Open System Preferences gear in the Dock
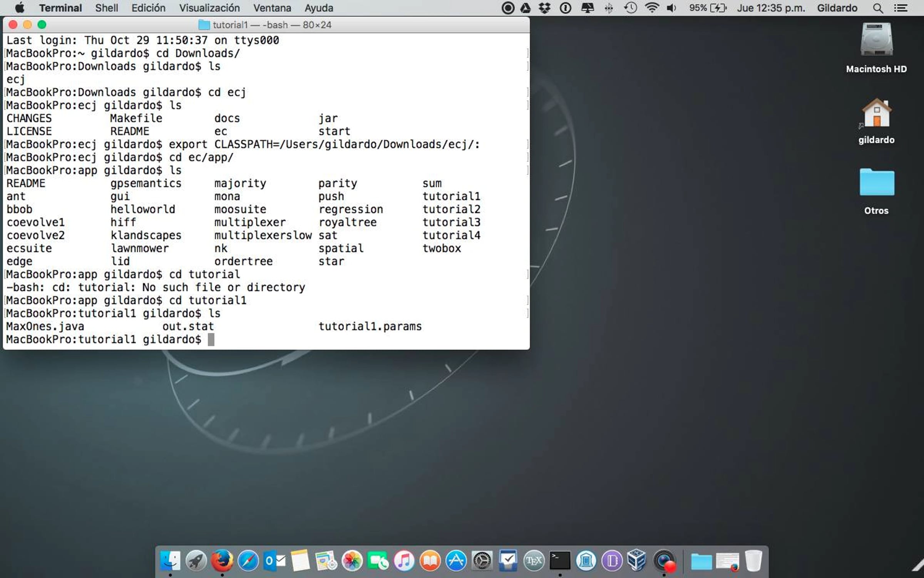Viewport: 924px width, 578px height. tap(482, 561)
